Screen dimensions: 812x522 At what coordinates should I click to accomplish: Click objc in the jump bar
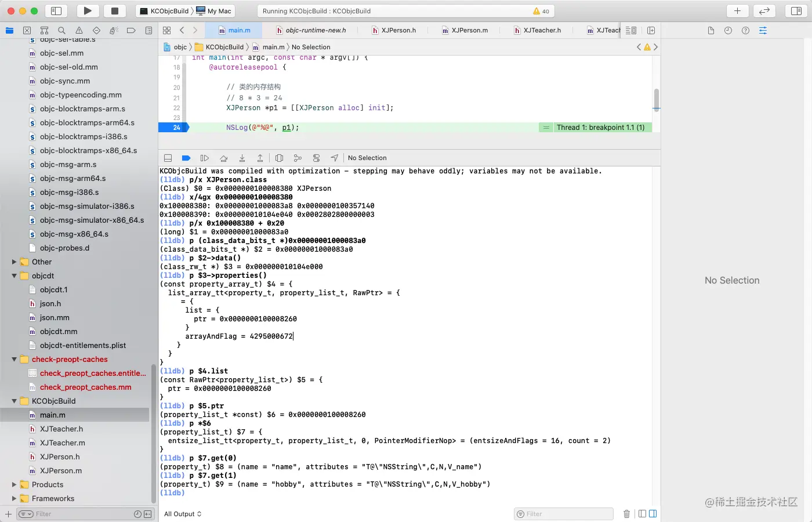click(x=175, y=47)
